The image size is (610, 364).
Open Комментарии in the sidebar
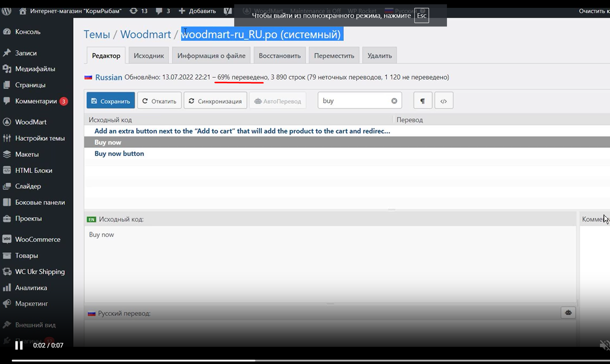[x=36, y=101]
